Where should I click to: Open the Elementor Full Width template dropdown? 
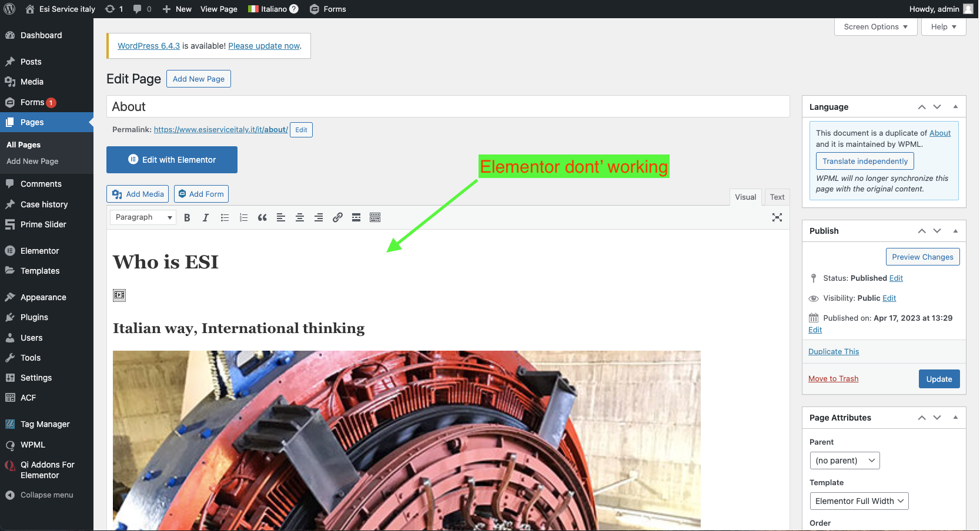[859, 501]
